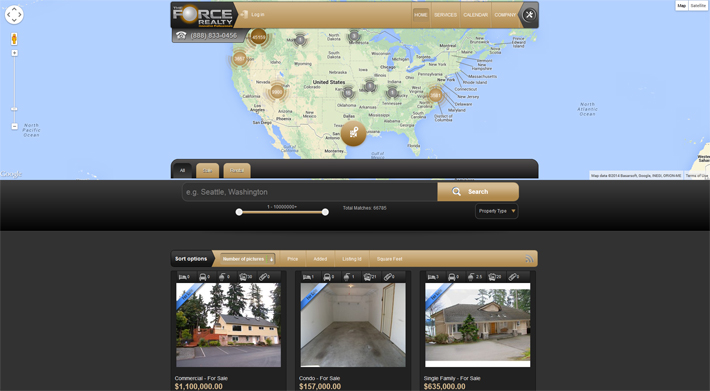Click the RSS feed icon in sort bar
Viewport: 710px width, 391px height.
pos(529,259)
